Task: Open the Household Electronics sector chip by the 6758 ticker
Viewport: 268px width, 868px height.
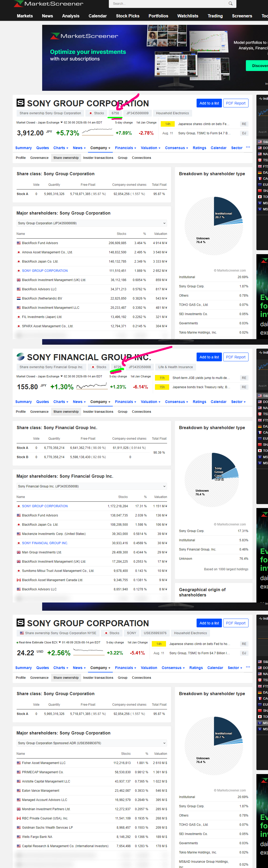Action: 173,113
